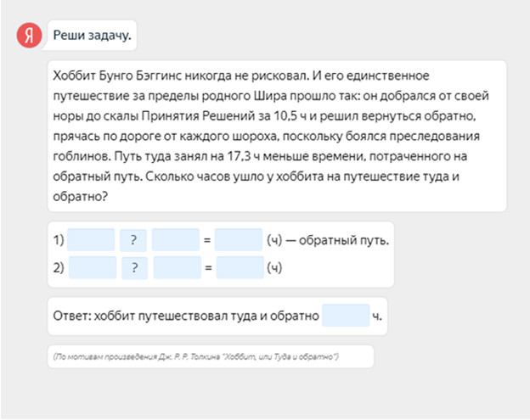Click the red Yandex logo icon
Image resolution: width=530 pixels, height=420 pixels.
tap(31, 35)
